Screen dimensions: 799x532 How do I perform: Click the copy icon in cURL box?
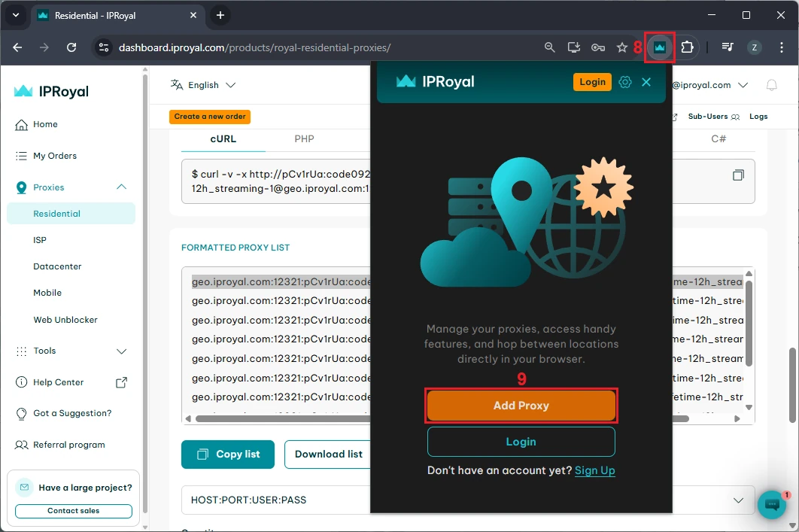pos(738,175)
